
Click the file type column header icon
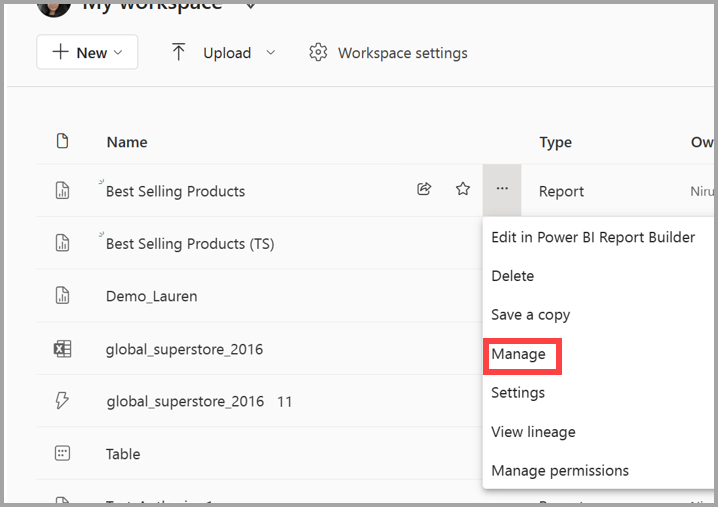62,141
